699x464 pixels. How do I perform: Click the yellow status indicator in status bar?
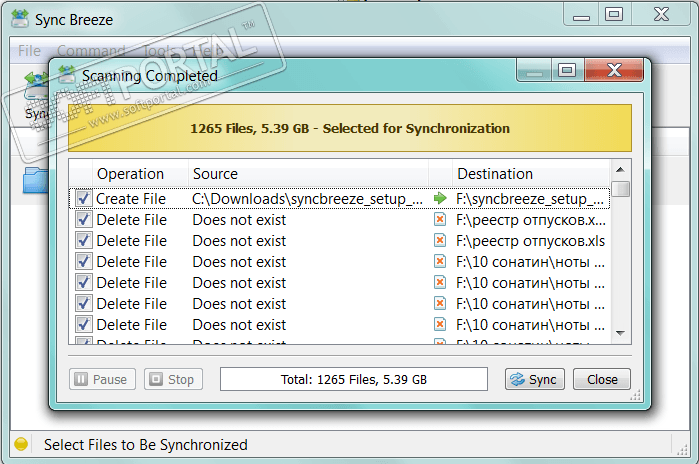[20, 444]
